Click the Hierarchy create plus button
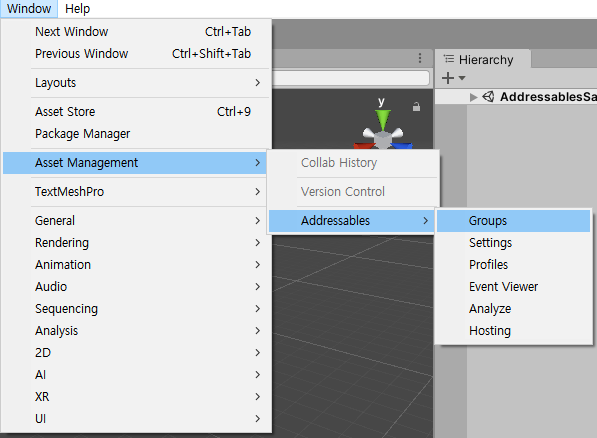This screenshot has height=438, width=597. tap(448, 78)
